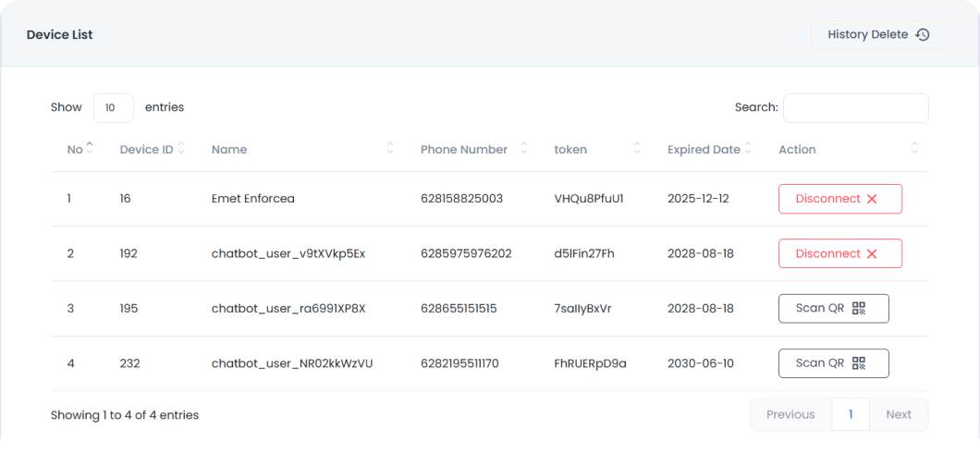Sort table by No column arrows

pos(90,148)
